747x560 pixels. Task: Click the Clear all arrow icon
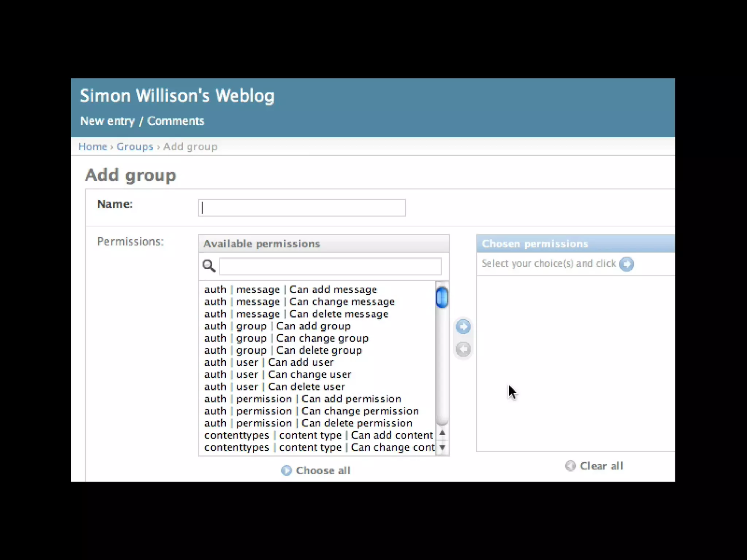pyautogui.click(x=570, y=466)
